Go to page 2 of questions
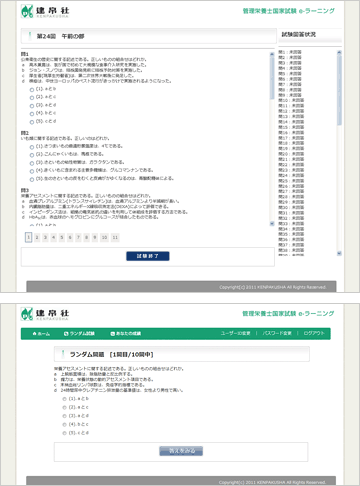 point(37,237)
